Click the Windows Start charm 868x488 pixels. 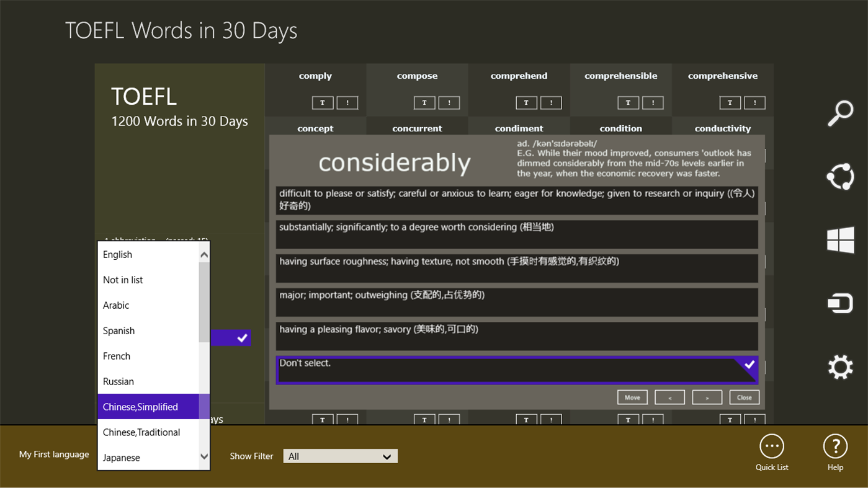pyautogui.click(x=841, y=240)
